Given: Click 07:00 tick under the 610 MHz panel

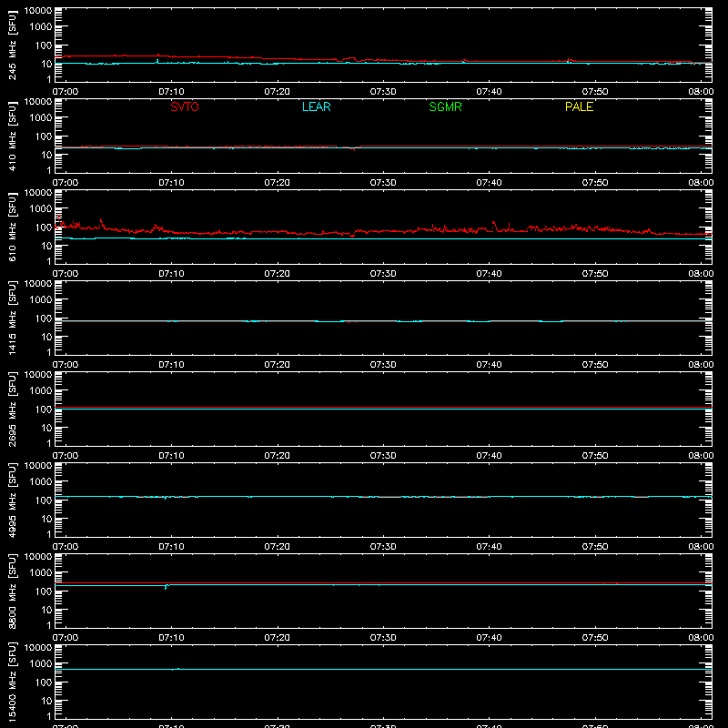Looking at the screenshot, I should (x=66, y=274).
